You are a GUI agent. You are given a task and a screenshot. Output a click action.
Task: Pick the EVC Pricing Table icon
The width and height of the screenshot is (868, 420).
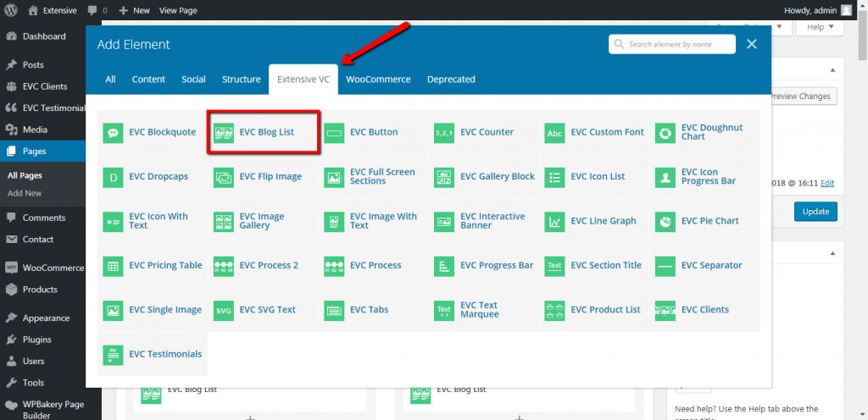point(113,266)
